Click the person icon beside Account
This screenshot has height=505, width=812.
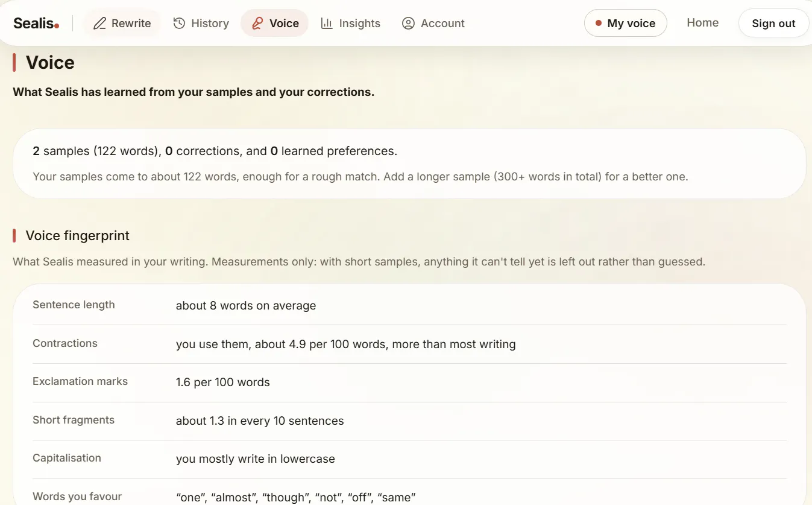(x=408, y=24)
